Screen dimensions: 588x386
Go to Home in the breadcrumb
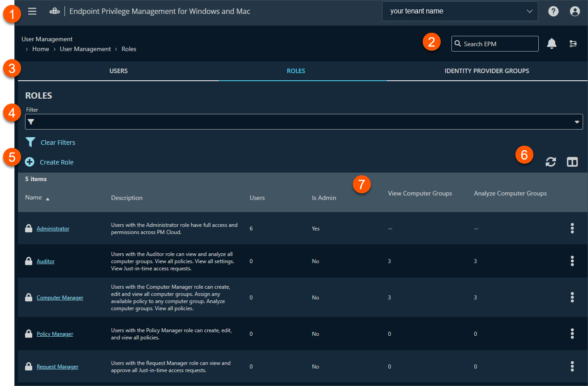41,49
